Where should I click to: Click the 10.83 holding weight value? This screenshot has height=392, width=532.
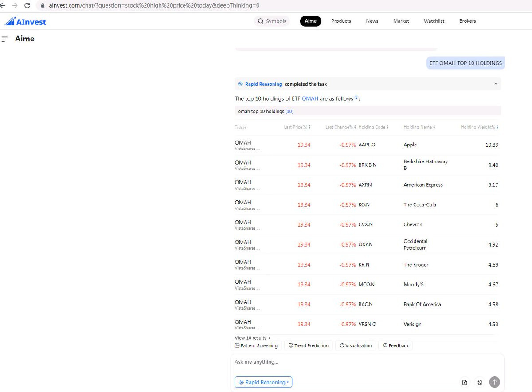[x=492, y=145]
